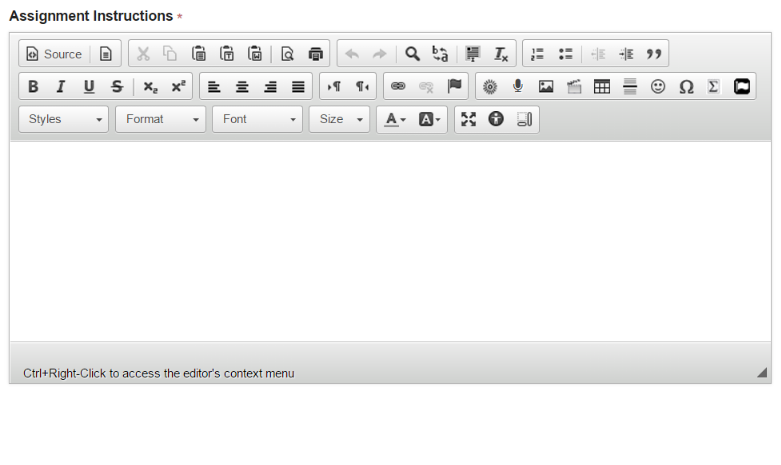This screenshot has height=465, width=781.
Task: Click the Redo arrow
Action: coord(380,54)
